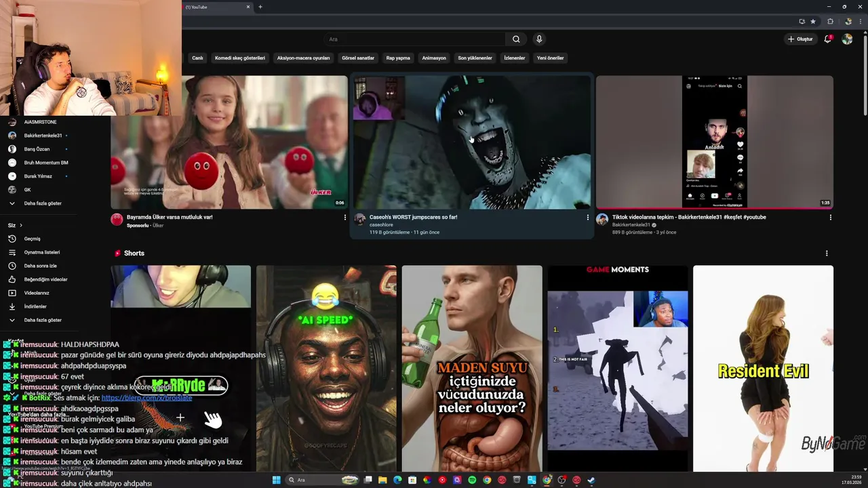Select Son yüklenenler chip

click(x=475, y=58)
